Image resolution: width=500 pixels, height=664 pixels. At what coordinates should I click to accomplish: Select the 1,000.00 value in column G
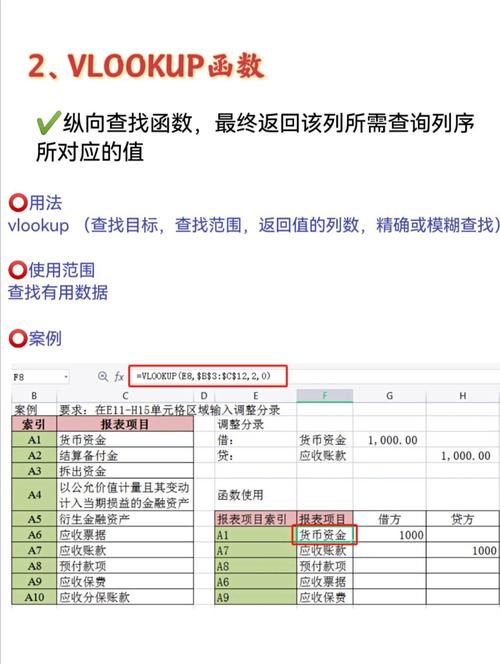[x=390, y=440]
